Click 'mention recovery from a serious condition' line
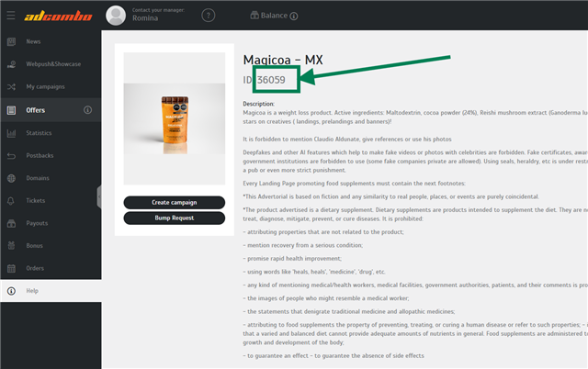Screen dimensions: 588x369 303,245
